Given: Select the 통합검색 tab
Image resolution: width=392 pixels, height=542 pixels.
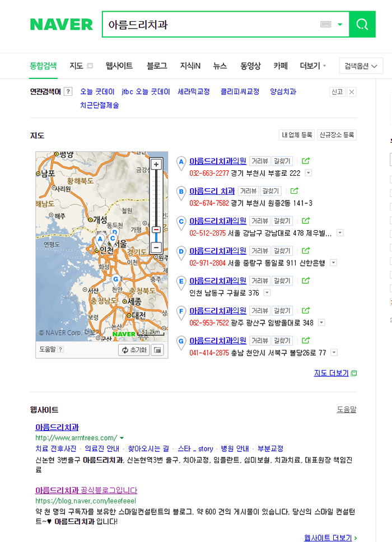Looking at the screenshot, I should [43, 66].
